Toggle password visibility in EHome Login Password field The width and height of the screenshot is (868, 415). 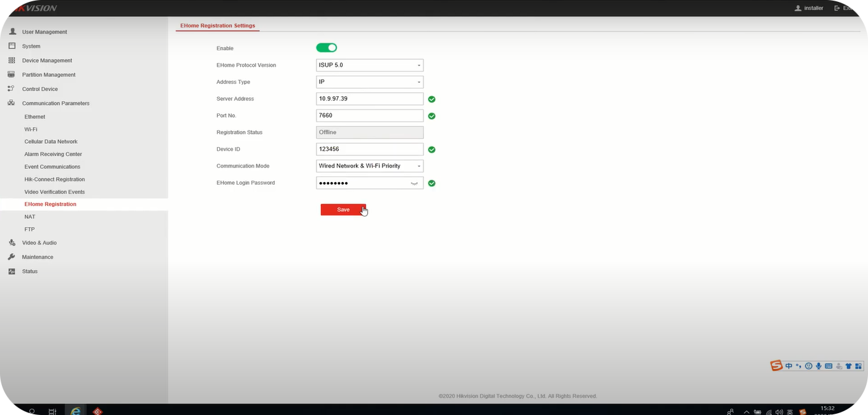[415, 183]
